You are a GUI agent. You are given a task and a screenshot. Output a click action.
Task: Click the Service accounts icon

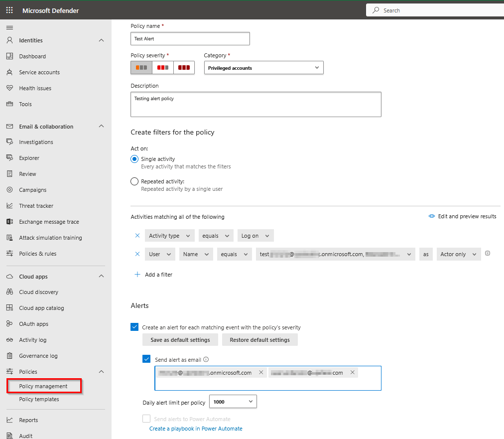(x=9, y=72)
